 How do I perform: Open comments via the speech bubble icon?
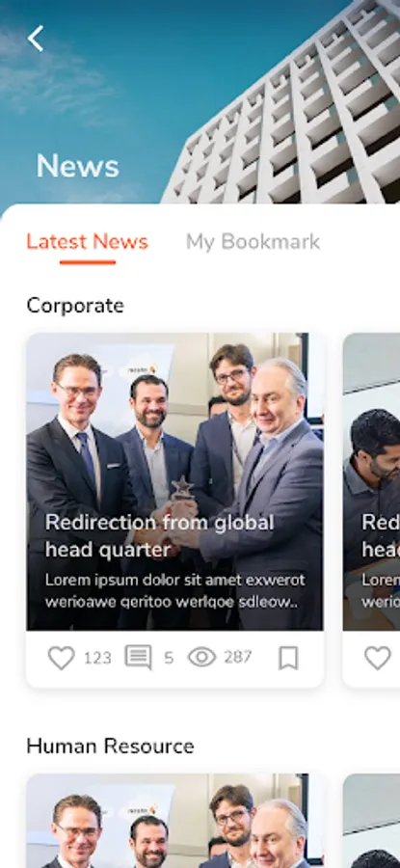coord(138,658)
